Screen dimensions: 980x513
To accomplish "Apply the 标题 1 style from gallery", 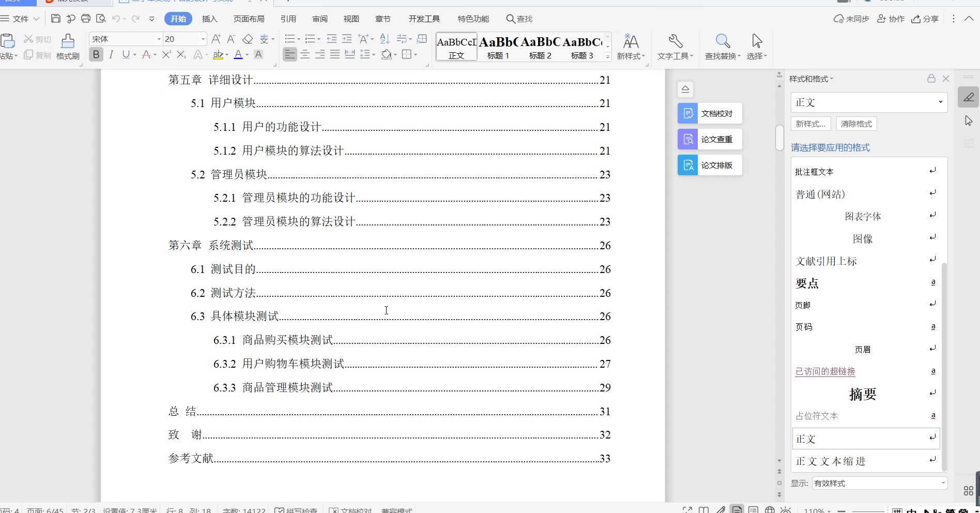I will point(498,47).
